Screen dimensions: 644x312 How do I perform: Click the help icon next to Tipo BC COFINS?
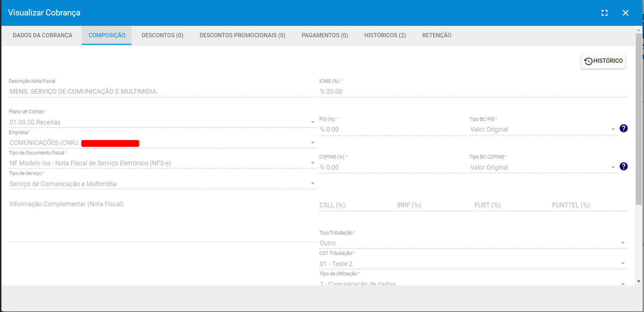(624, 166)
